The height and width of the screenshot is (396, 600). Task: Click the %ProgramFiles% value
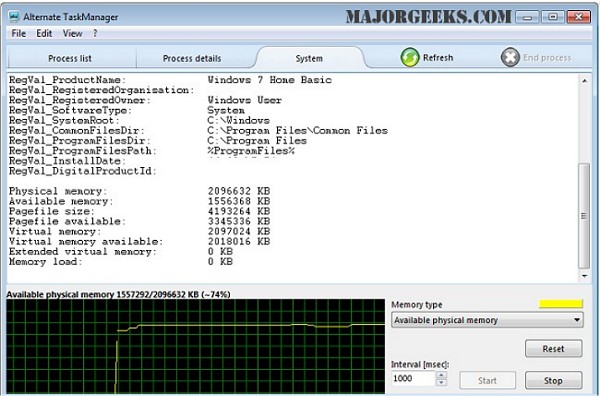[x=251, y=151]
